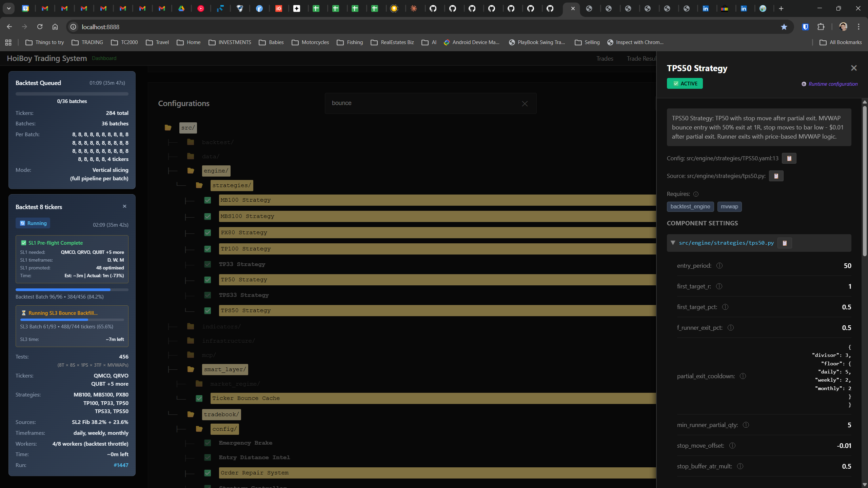Click the mvwap requirement tag
The width and height of the screenshot is (868, 488).
(729, 207)
